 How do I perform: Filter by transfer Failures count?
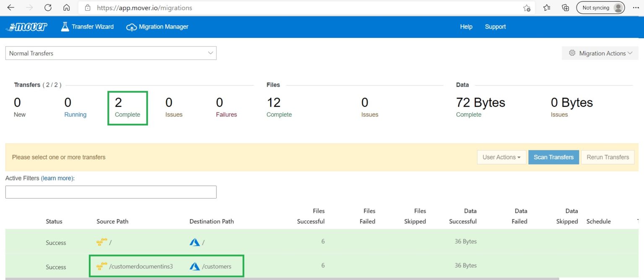tap(226, 107)
